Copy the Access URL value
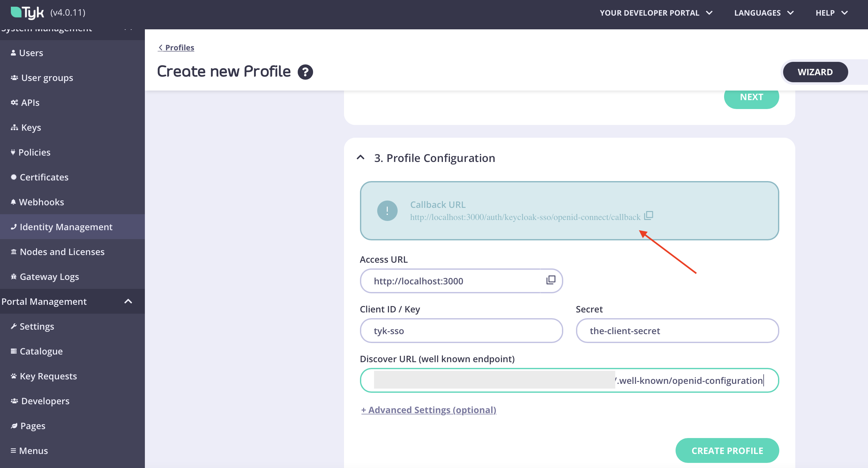Image resolution: width=868 pixels, height=468 pixels. coord(550,281)
